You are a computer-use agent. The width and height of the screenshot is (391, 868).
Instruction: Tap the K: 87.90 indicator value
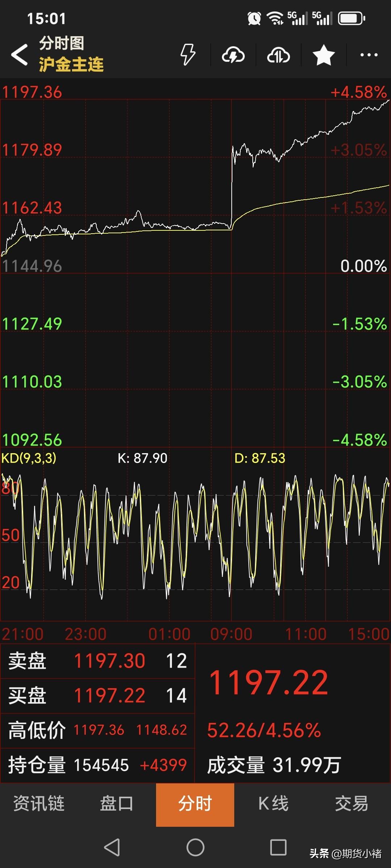point(143,458)
